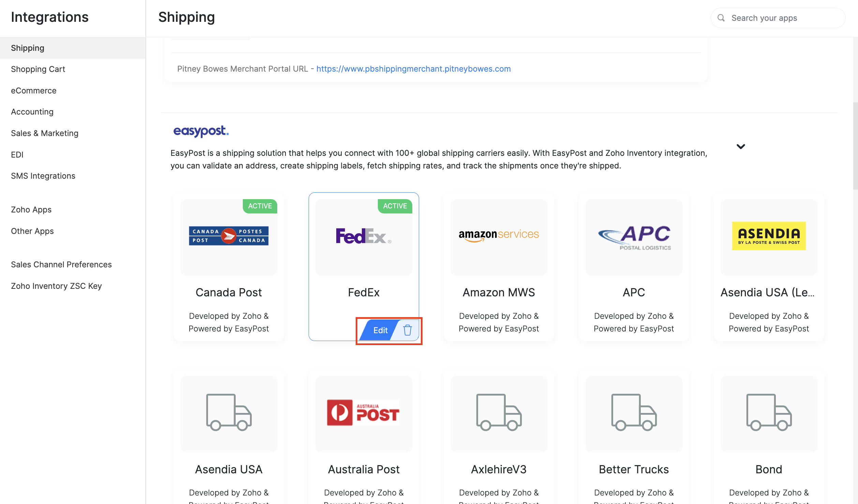Click the Asendia yellow logo
Viewport: 858px width, 504px height.
tap(769, 236)
